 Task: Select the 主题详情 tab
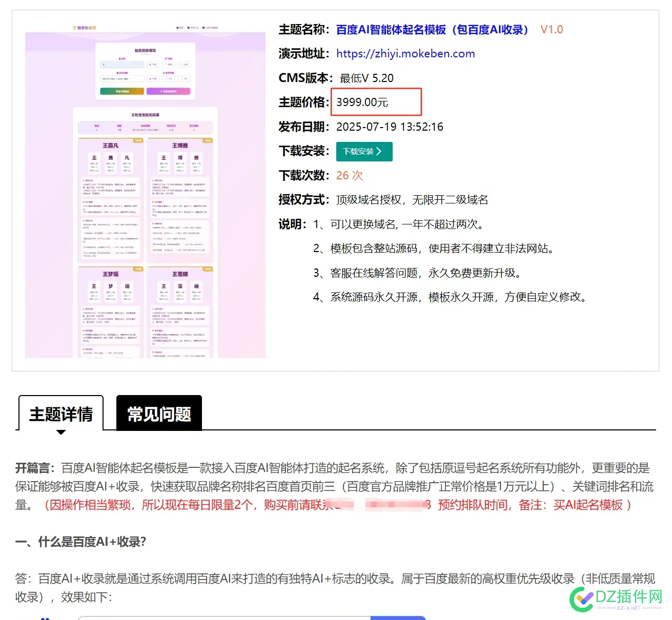click(60, 412)
